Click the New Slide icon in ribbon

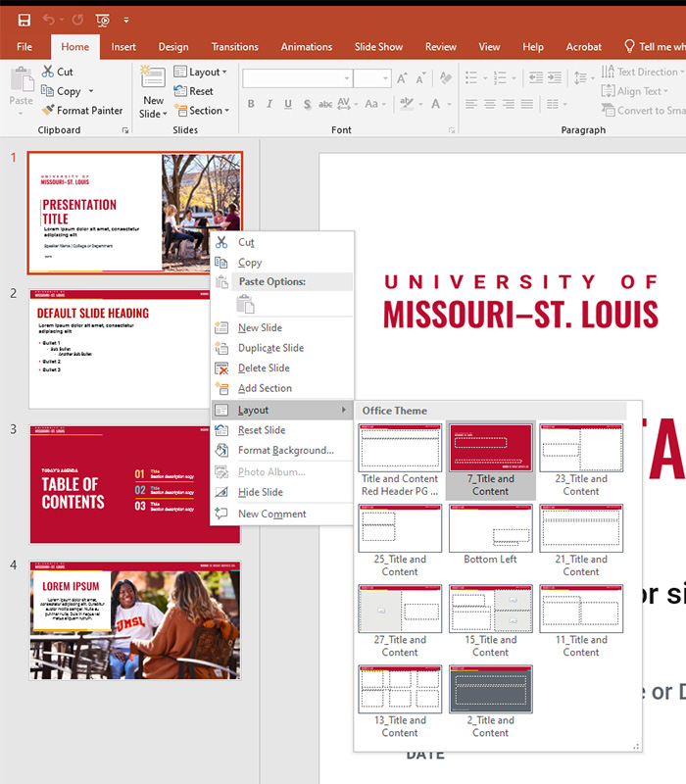click(x=153, y=79)
